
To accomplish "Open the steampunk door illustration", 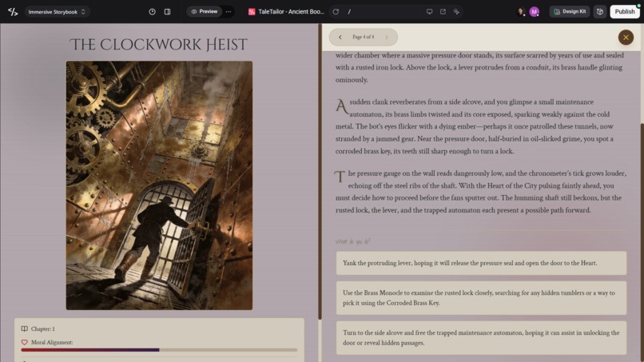I will (x=159, y=185).
